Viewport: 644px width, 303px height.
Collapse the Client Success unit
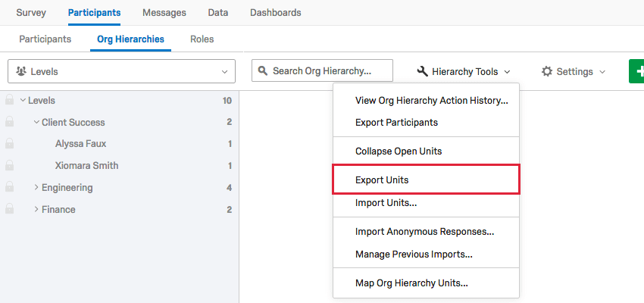point(36,122)
